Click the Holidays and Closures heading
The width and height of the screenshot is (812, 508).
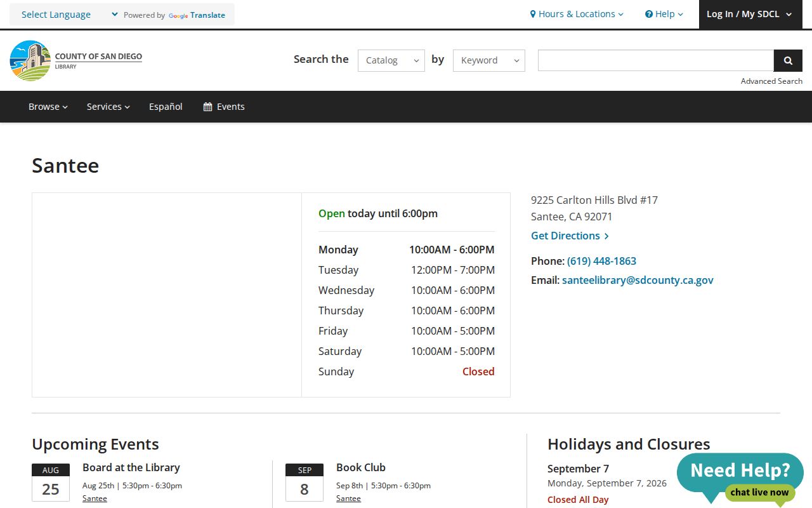[629, 444]
